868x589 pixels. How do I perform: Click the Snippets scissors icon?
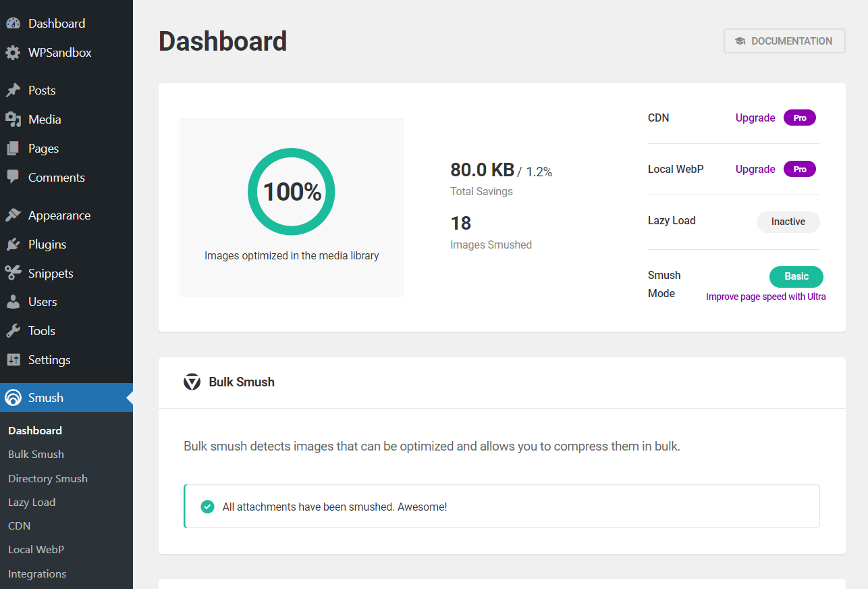click(x=13, y=274)
